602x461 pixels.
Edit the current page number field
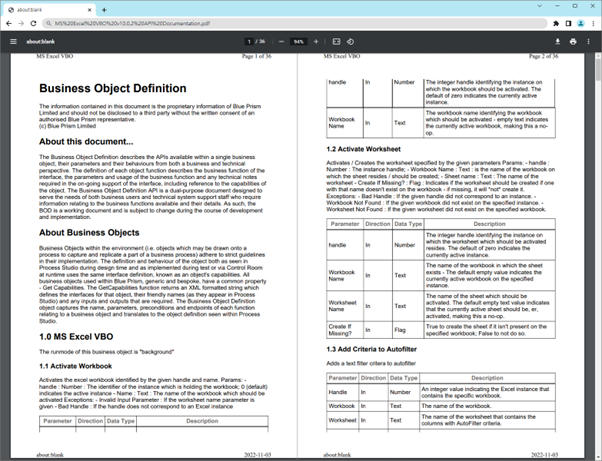click(x=249, y=41)
